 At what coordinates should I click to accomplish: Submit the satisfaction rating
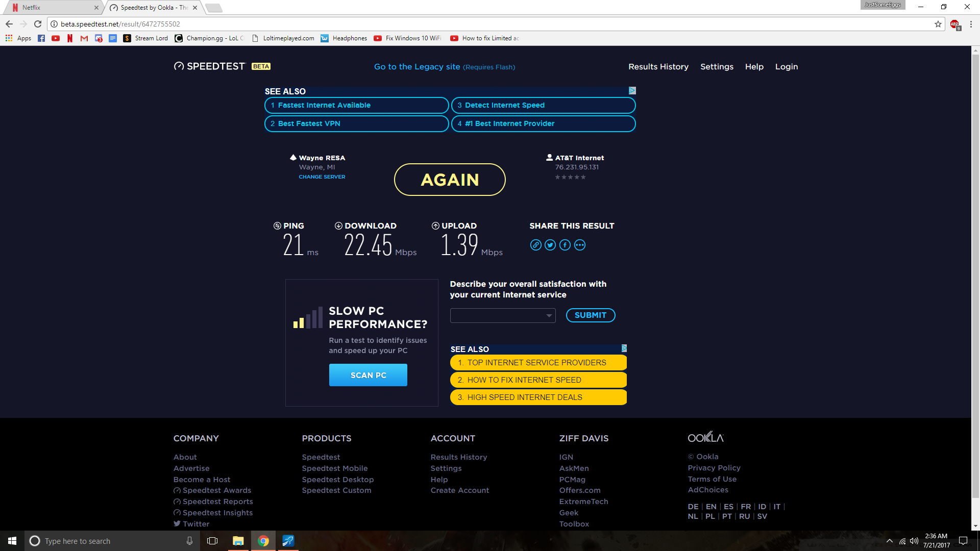coord(591,315)
